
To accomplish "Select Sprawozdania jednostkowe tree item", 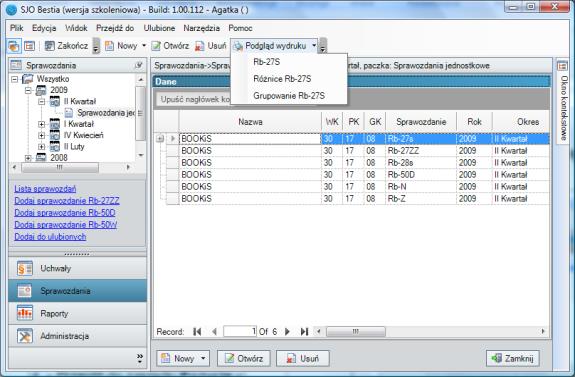I will tap(106, 113).
